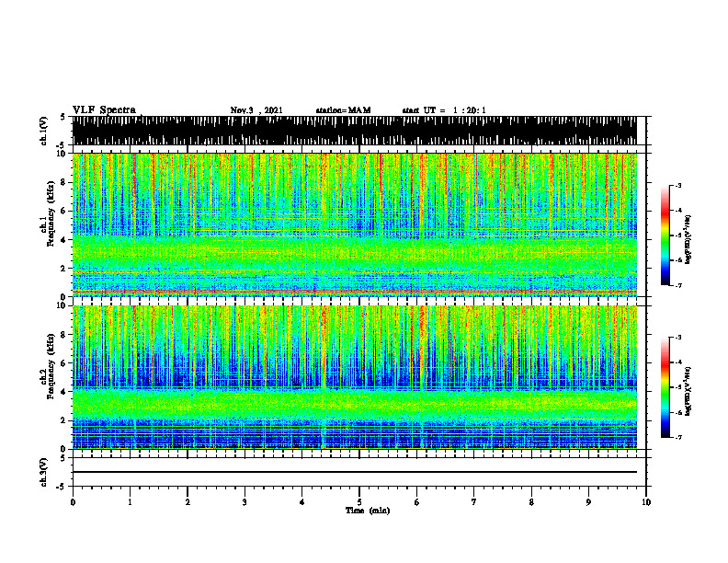Click the 2 kHz tick label of ch.1
Image resolution: width=728 pixels, height=563 pixels.
coord(64,268)
